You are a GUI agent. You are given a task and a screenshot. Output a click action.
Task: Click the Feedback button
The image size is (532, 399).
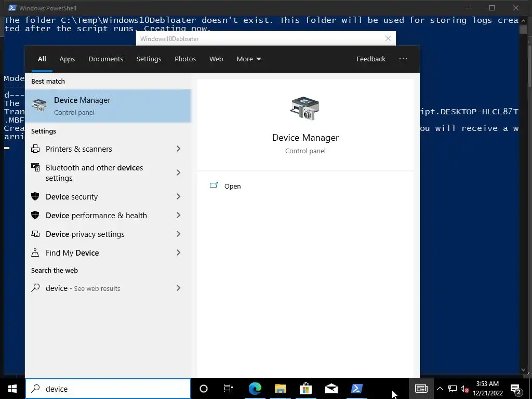pos(371,59)
